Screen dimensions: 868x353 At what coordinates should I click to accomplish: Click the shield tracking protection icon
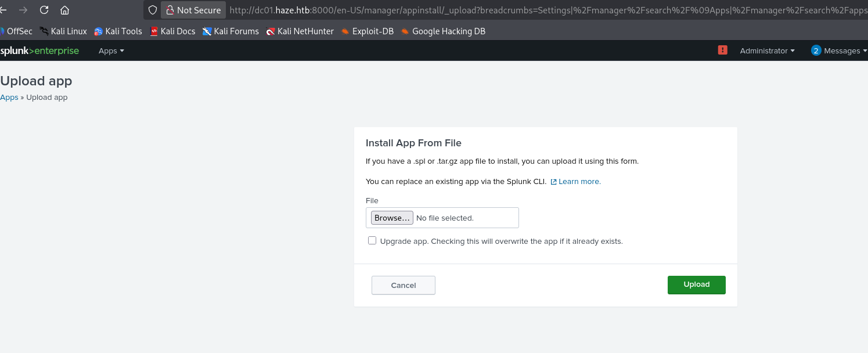[x=153, y=10]
